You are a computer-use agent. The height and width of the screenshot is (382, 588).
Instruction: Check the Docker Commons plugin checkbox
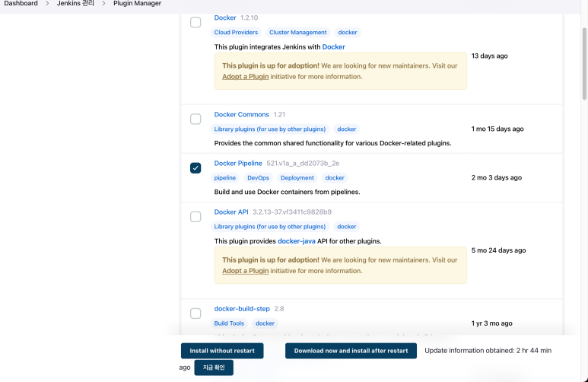[x=195, y=119]
